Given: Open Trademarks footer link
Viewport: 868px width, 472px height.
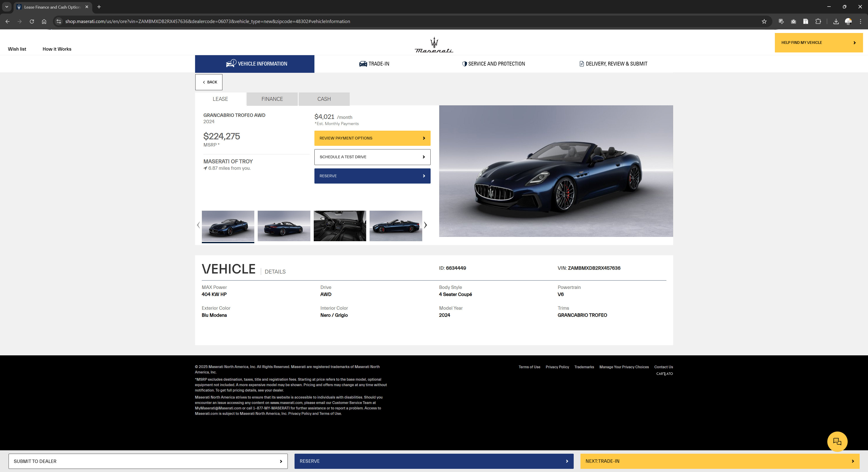Looking at the screenshot, I should pos(584,367).
